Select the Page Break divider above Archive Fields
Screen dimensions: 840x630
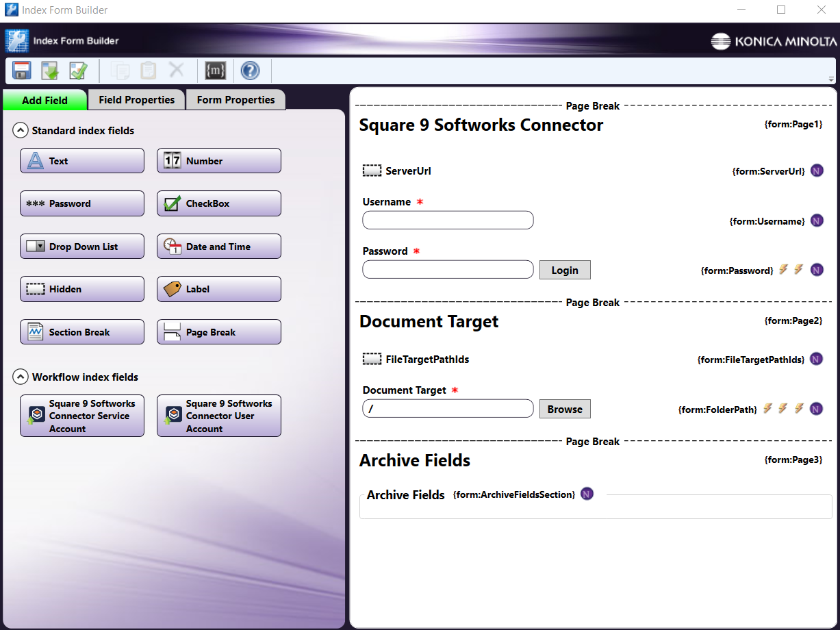coord(593,442)
